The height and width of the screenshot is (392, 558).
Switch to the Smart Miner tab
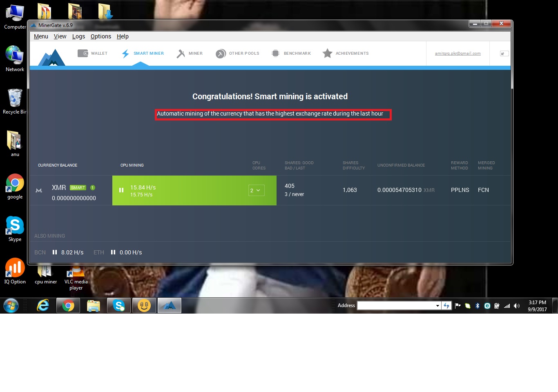[x=143, y=53]
